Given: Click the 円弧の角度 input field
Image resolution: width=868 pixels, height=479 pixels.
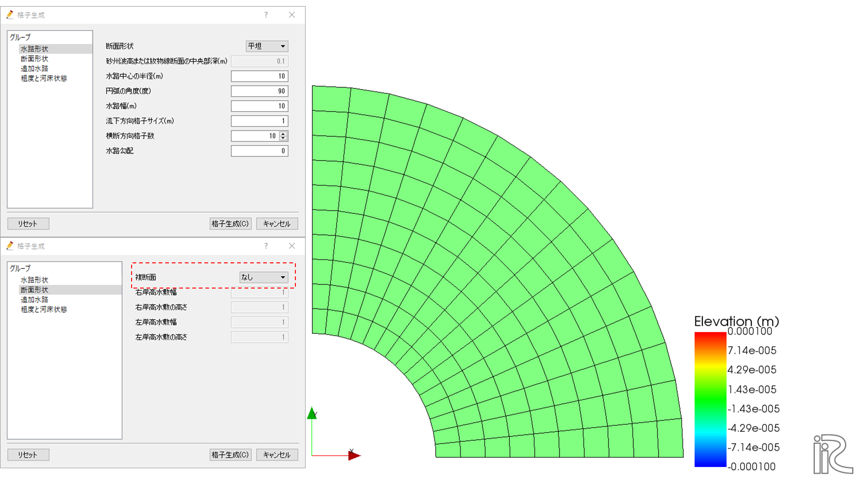Looking at the screenshot, I should pyautogui.click(x=259, y=91).
